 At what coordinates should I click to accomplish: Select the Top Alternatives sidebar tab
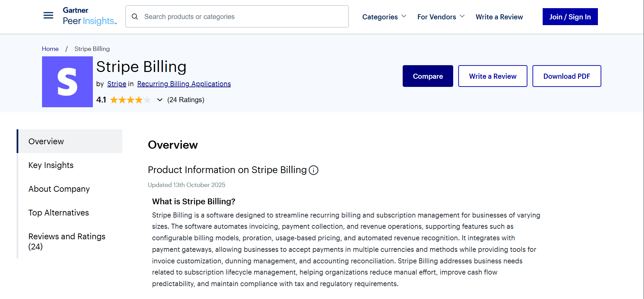pyautogui.click(x=70, y=212)
